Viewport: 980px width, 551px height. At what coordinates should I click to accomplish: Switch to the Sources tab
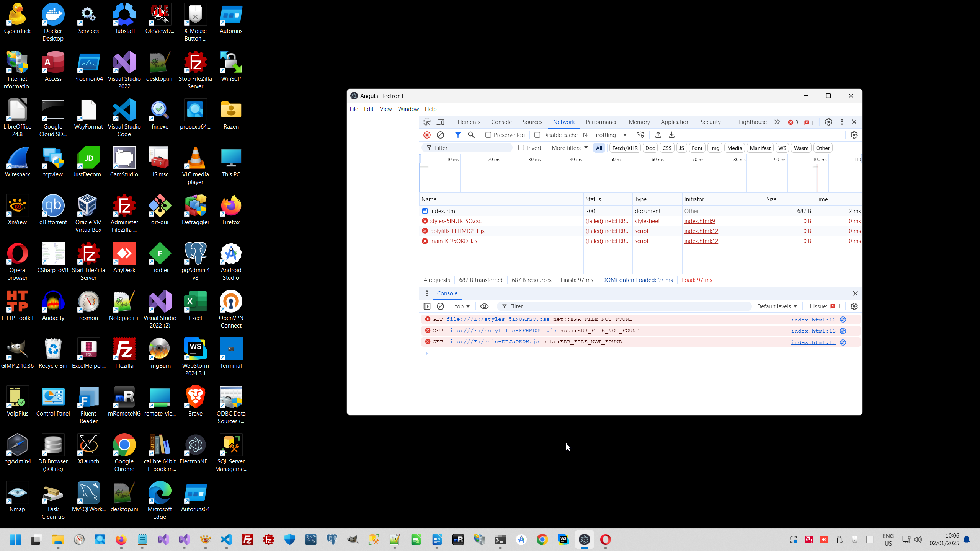pyautogui.click(x=532, y=122)
